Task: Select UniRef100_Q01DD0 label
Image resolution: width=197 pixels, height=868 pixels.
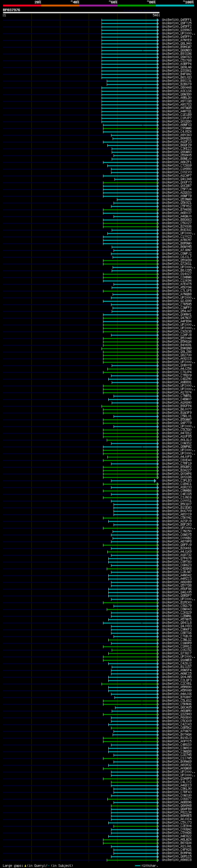Action: click(x=176, y=121)
